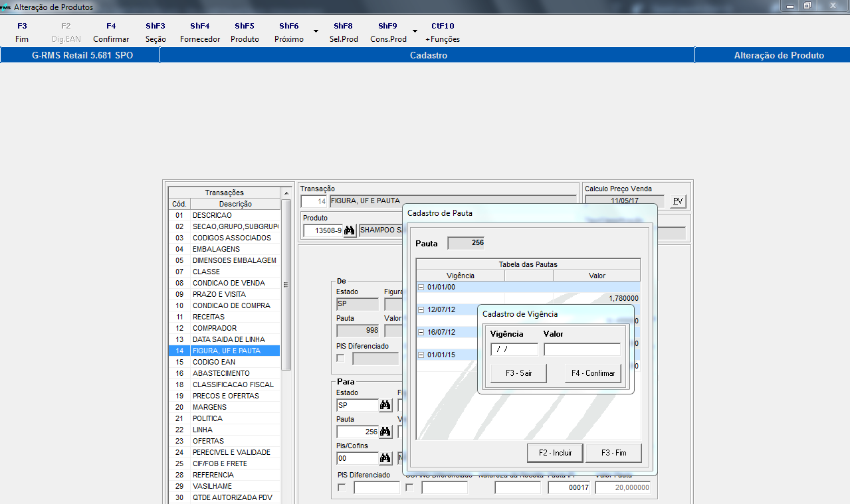This screenshot has width=850, height=504.
Task: Click binoculars search icon next to Produto code
Action: [350, 231]
